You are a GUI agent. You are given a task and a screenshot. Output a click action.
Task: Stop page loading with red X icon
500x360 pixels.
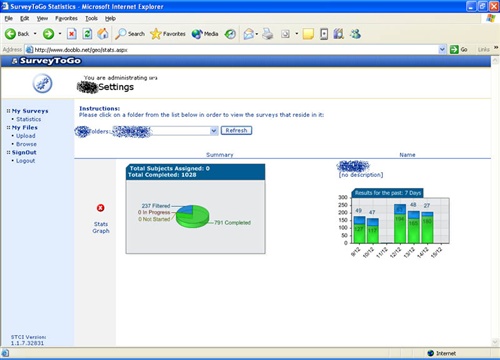[x=72, y=34]
